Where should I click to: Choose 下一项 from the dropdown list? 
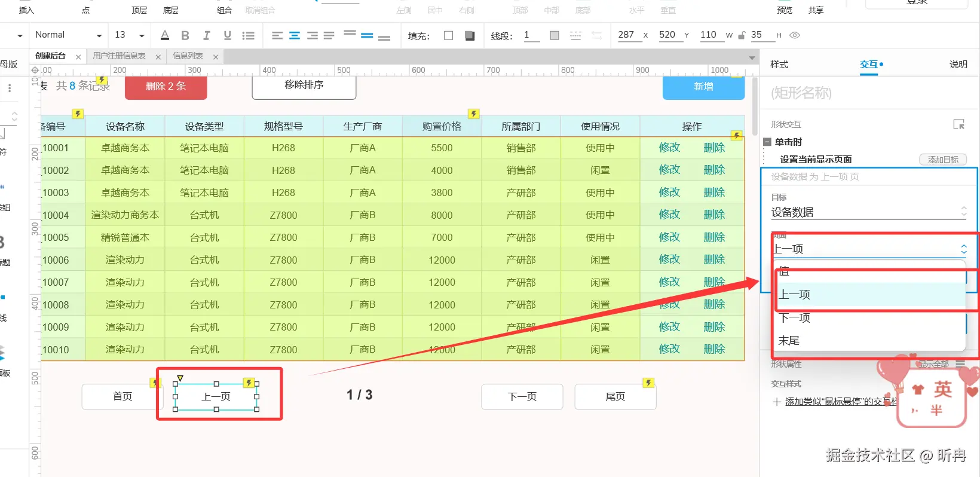[x=870, y=317]
